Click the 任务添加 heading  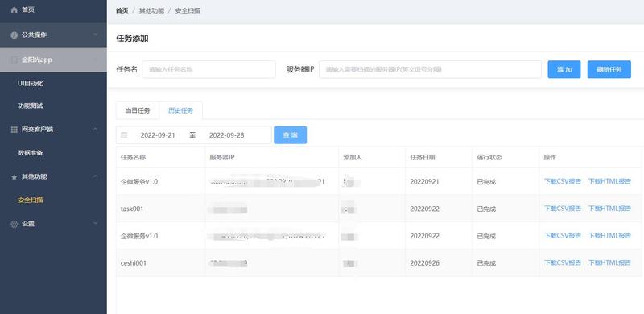[x=132, y=39]
